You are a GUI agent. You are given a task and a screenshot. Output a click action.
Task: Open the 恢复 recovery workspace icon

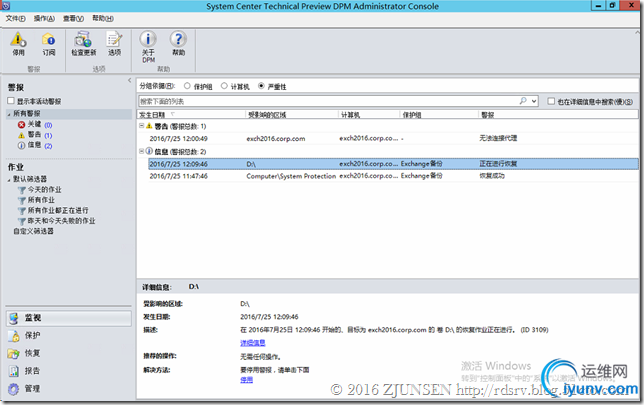tap(14, 353)
